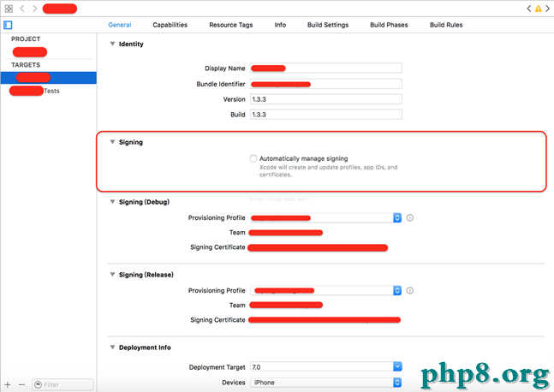Select the Tests target
Viewport: 554px width, 392px height.
pos(34,91)
